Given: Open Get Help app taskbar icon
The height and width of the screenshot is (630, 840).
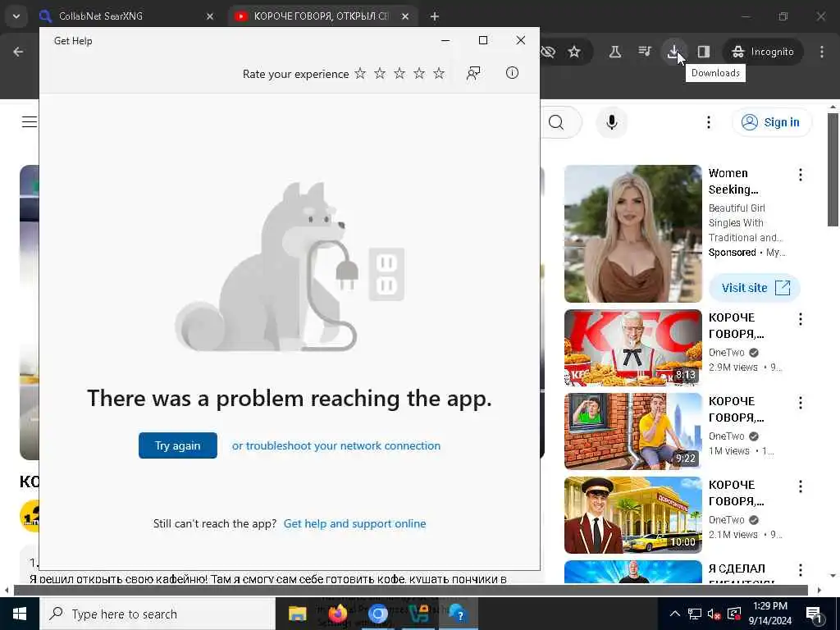Looking at the screenshot, I should coord(459,614).
